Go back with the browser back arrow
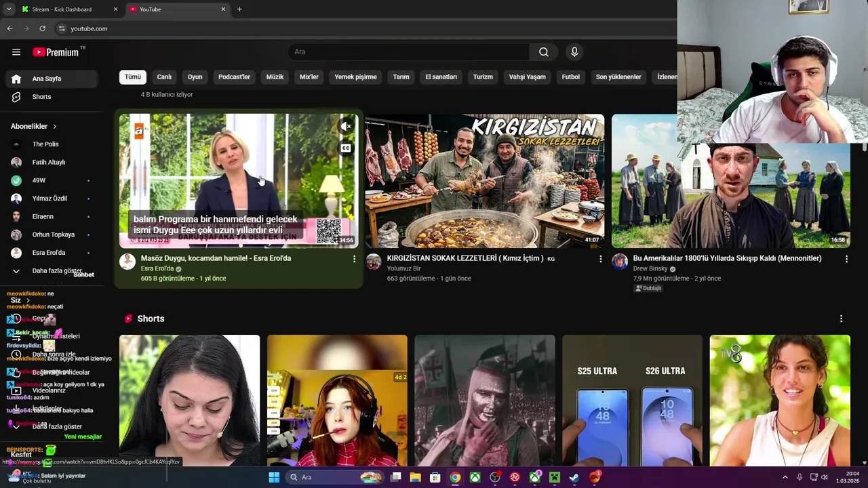Image resolution: width=868 pixels, height=488 pixels. point(9,28)
